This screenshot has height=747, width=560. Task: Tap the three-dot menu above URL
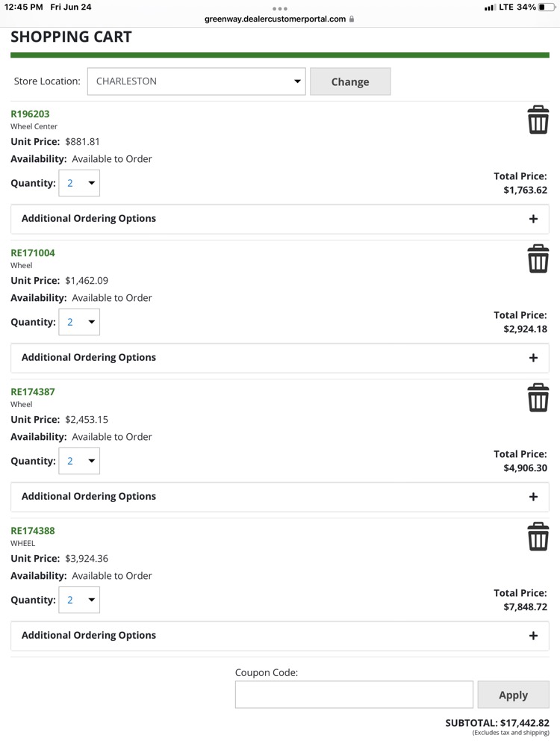click(x=280, y=8)
